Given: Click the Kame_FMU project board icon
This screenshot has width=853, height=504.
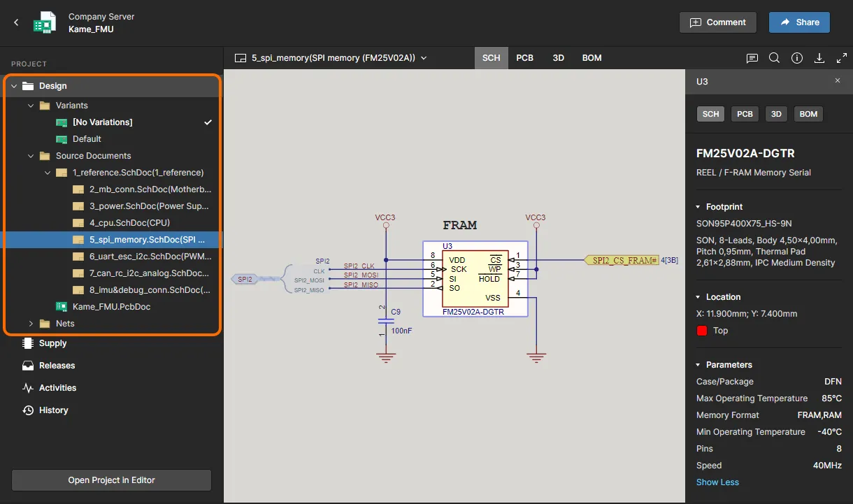Looking at the screenshot, I should (45, 22).
